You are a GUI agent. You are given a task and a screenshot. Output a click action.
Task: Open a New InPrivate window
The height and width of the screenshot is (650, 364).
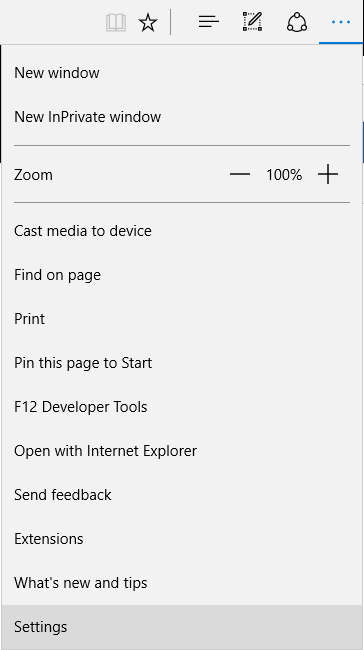pos(182,117)
